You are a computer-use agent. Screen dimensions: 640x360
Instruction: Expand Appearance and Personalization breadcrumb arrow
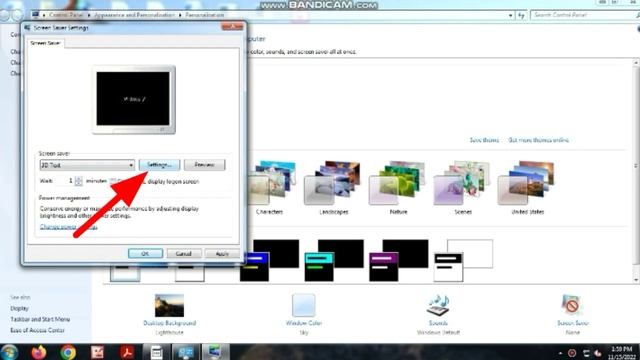[180, 15]
